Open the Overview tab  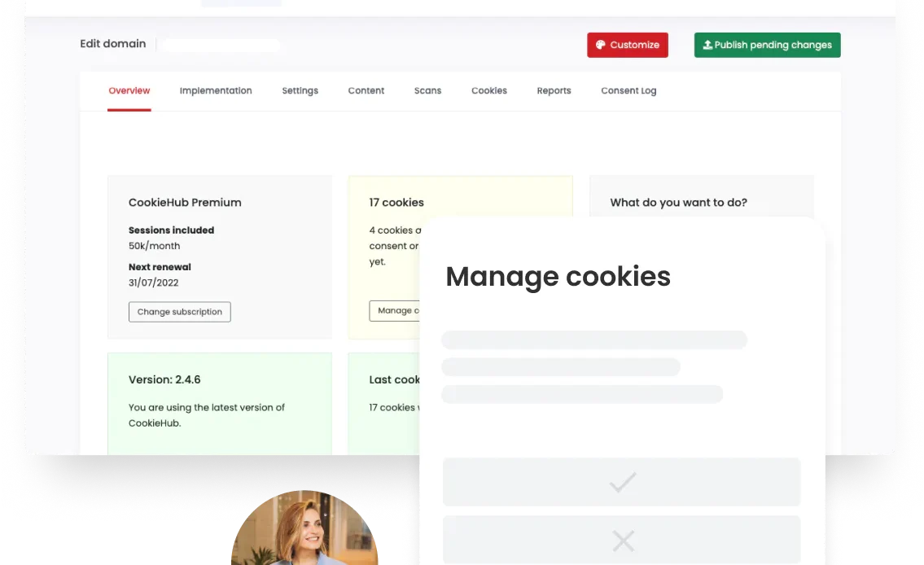click(x=129, y=90)
